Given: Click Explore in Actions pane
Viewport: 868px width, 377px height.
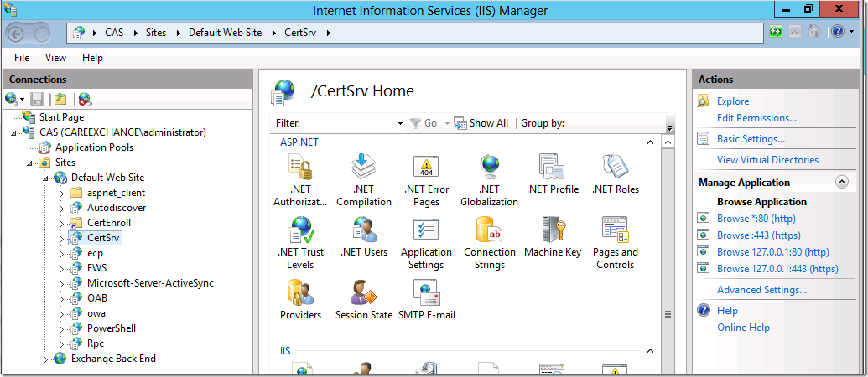Looking at the screenshot, I should (733, 101).
